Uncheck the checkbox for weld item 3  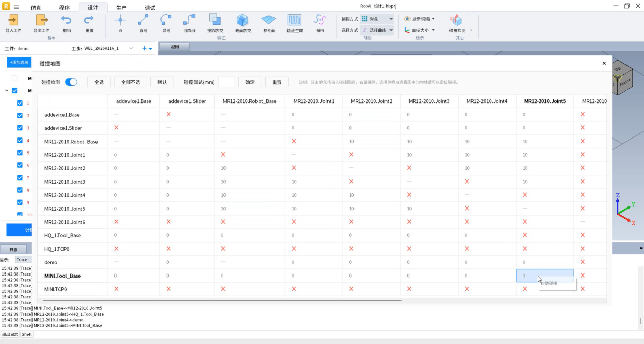click(x=20, y=128)
